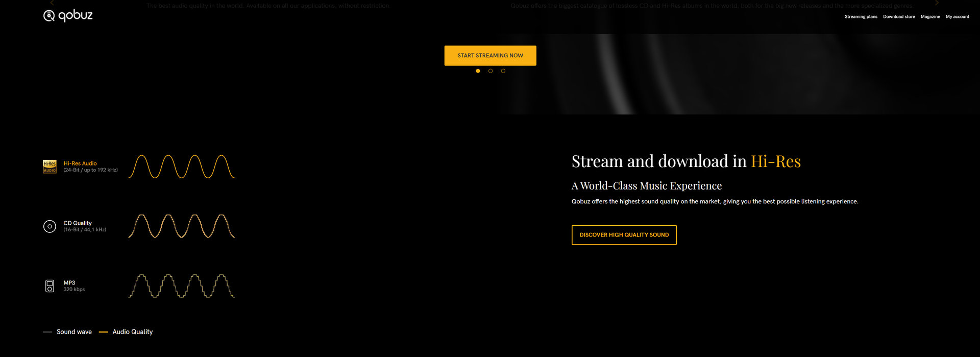Open Streaming plans menu

[x=861, y=17]
